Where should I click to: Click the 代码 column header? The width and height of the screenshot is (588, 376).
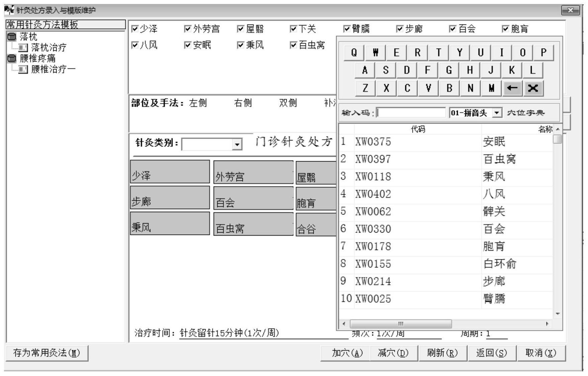tap(418, 129)
